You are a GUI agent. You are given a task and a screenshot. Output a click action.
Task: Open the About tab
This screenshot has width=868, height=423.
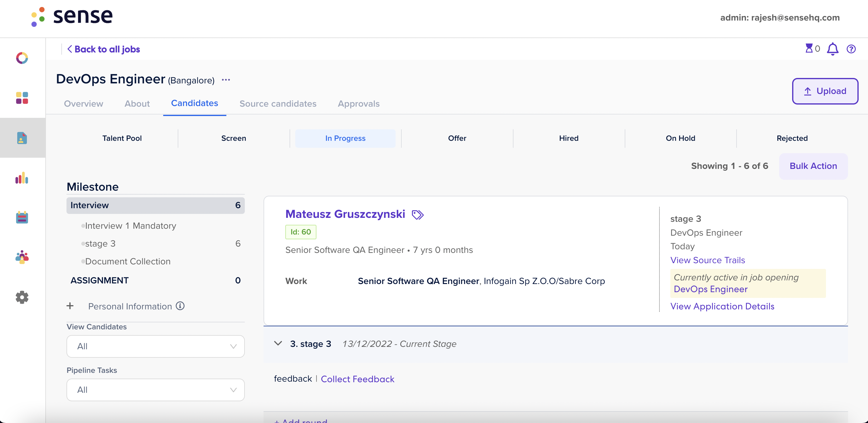137,104
